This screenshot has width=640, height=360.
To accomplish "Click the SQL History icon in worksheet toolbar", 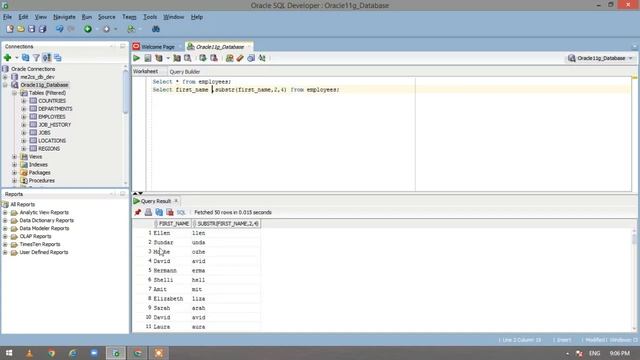I will pos(251,58).
